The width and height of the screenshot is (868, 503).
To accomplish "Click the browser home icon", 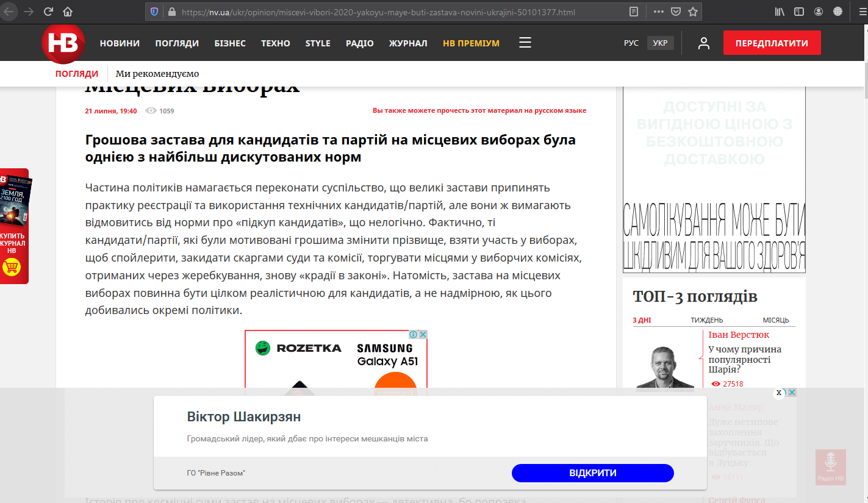I will 68,12.
